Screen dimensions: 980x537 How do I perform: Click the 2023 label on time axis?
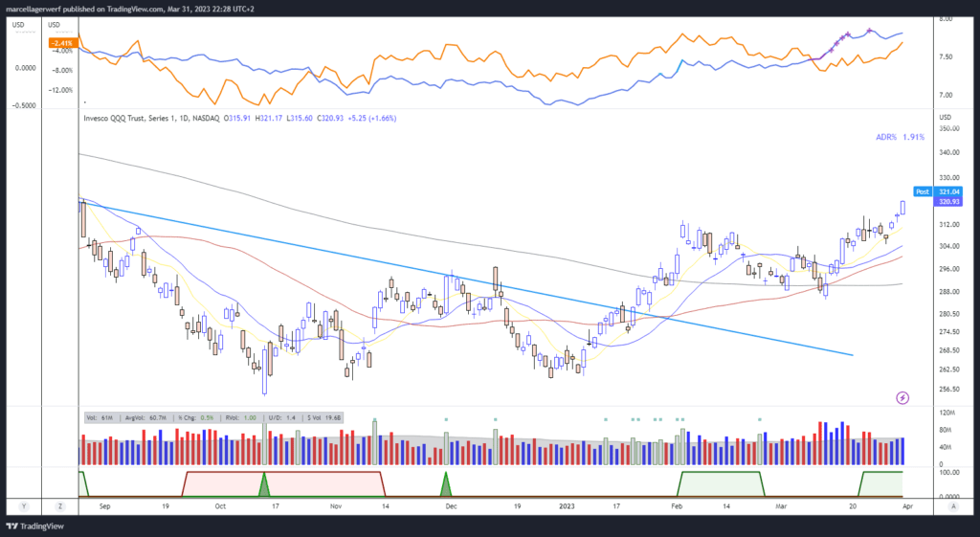click(567, 506)
